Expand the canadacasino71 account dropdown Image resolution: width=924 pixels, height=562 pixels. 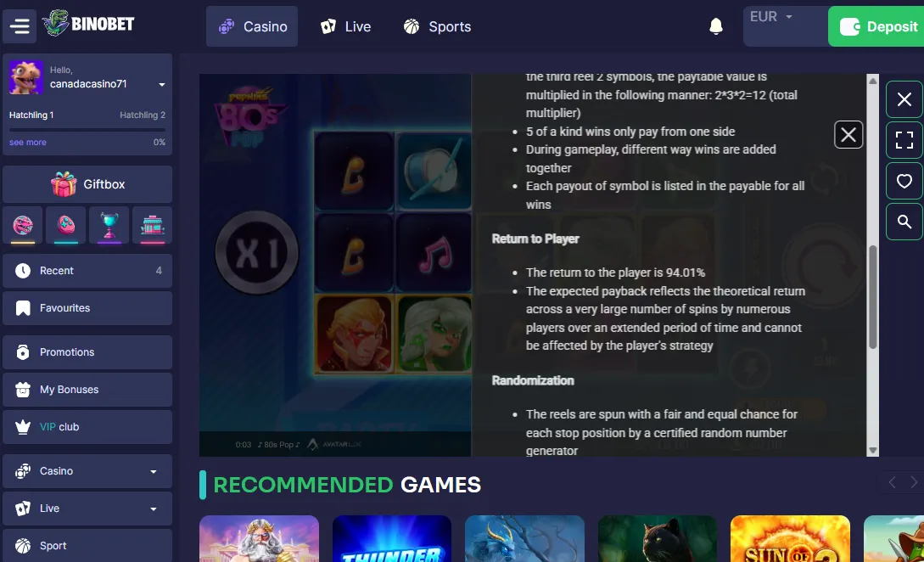pos(161,84)
